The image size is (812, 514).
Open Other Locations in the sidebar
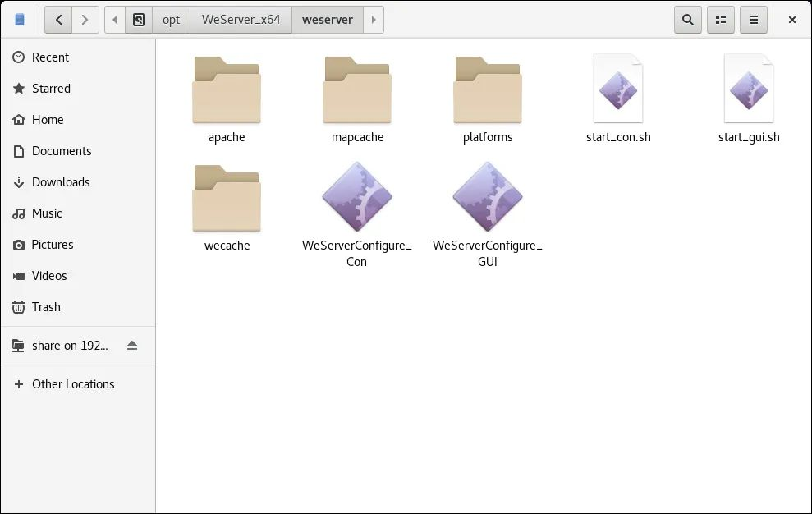[78, 384]
